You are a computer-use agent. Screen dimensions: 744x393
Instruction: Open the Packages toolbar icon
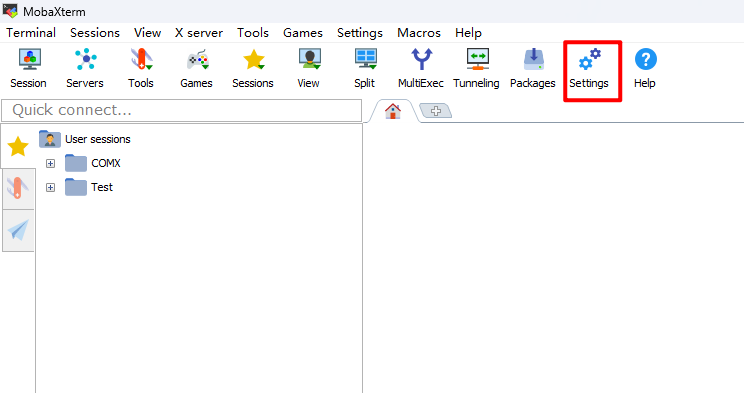533,69
